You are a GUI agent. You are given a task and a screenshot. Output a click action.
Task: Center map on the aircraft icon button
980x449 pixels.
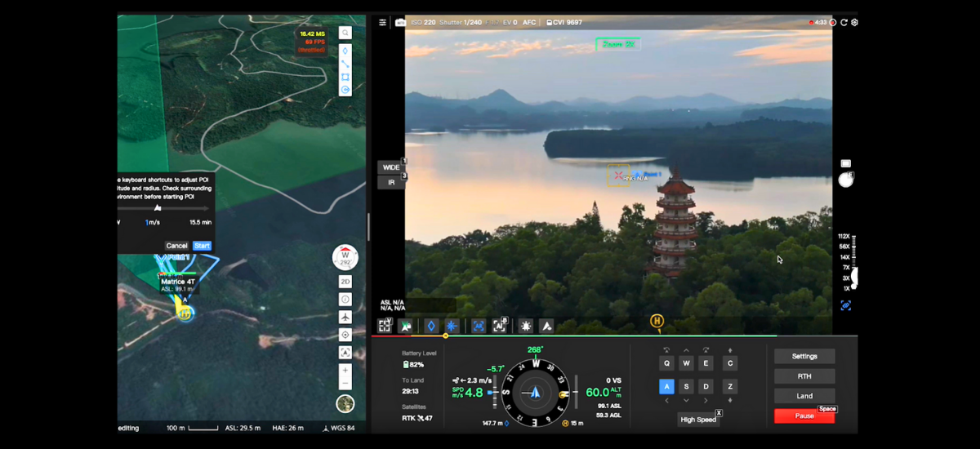pos(345,317)
